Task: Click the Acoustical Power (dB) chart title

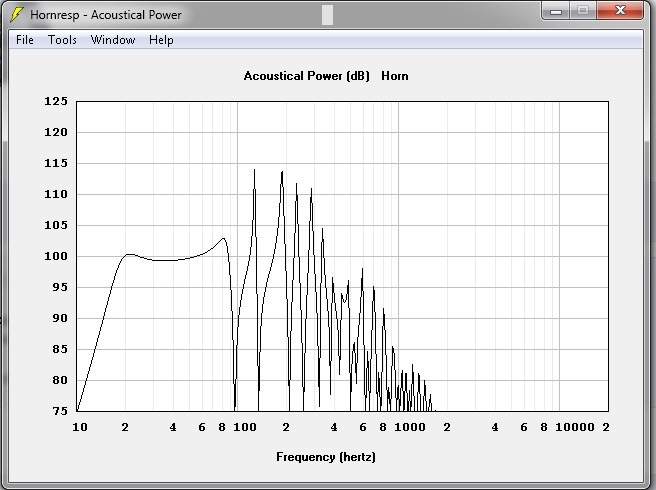Action: 307,76
